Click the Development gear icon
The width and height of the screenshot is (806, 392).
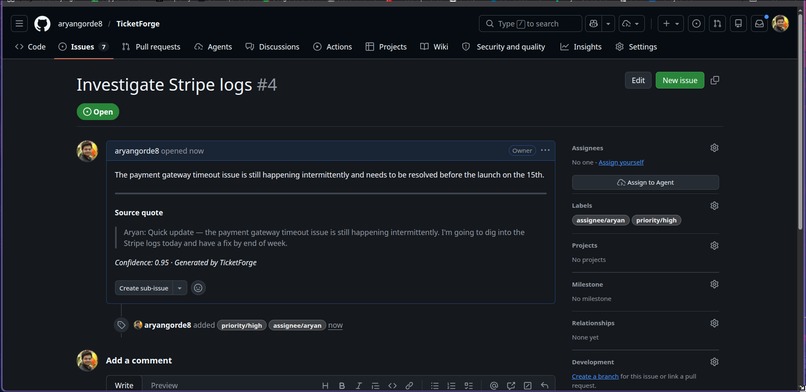point(714,362)
